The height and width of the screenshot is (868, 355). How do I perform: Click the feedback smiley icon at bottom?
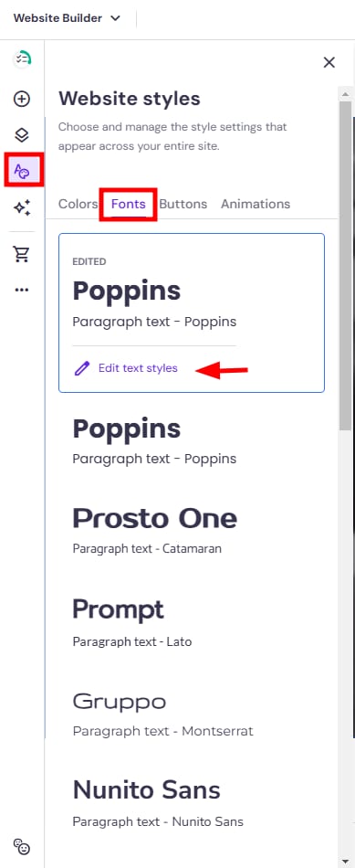22,846
